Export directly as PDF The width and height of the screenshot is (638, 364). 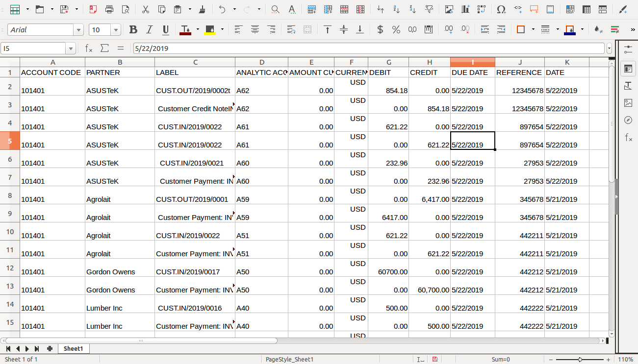tap(93, 9)
